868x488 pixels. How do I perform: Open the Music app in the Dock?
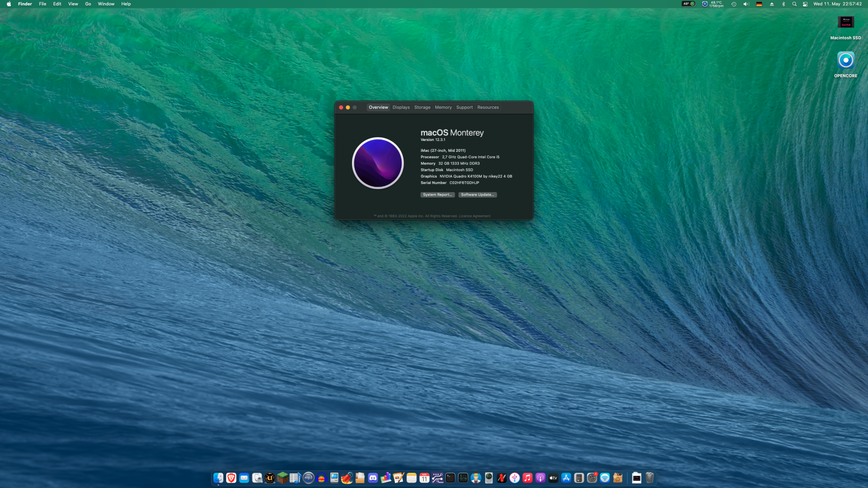[x=527, y=478]
